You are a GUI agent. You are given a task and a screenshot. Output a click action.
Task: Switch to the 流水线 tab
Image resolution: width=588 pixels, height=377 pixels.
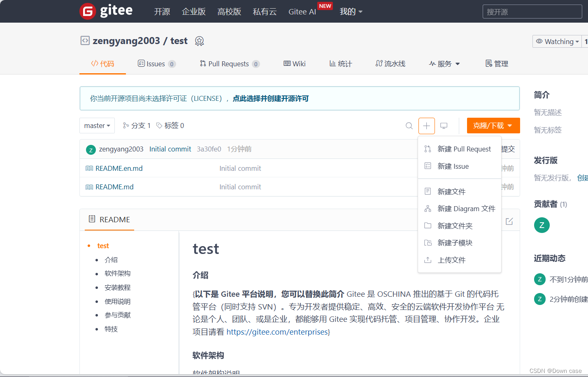coord(390,64)
